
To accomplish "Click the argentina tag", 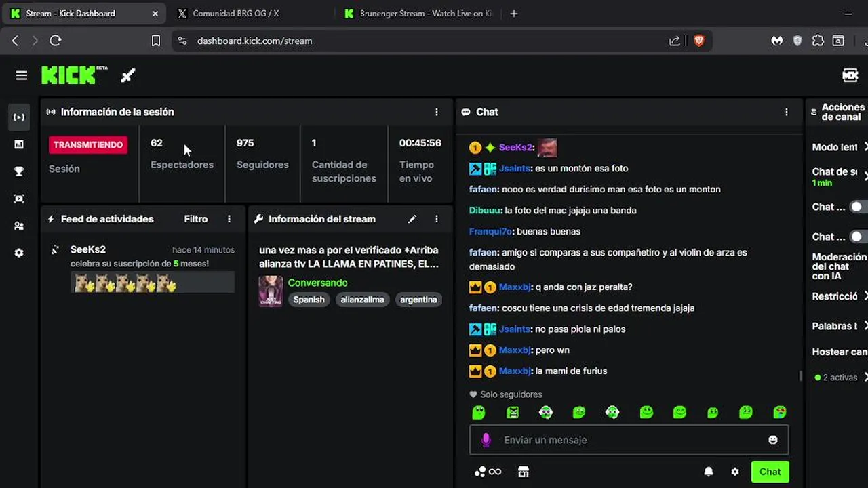I will (418, 300).
